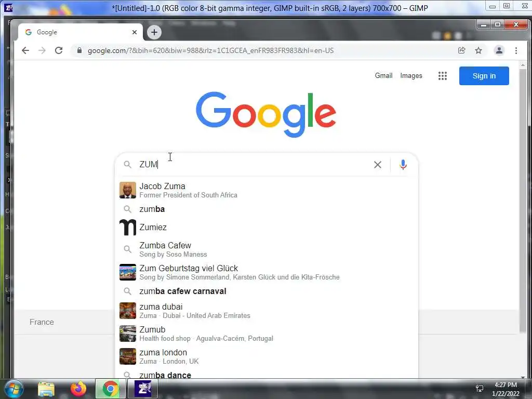Select the zumba dance suggestion
The height and width of the screenshot is (399, 532).
(267, 375)
